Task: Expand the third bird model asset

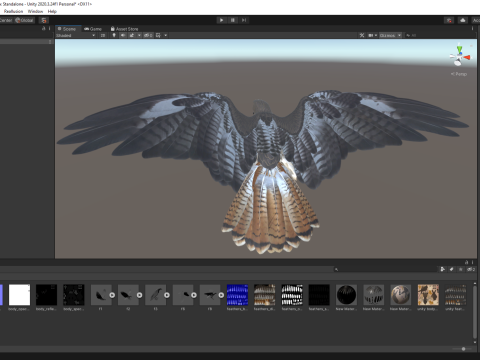Action: [167, 295]
